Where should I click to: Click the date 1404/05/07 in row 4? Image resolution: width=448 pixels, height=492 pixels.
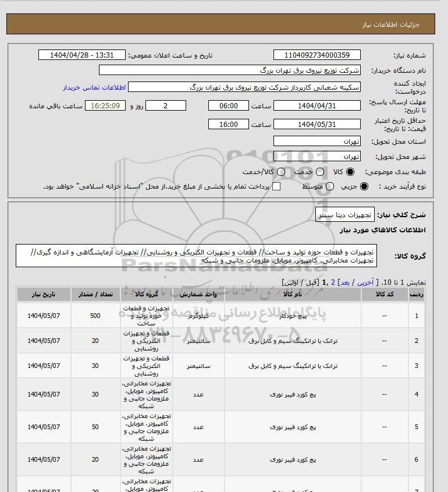pos(44,394)
